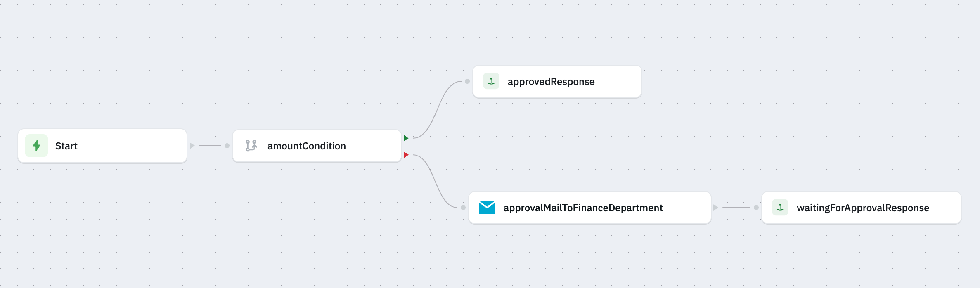Click the blue mail envelope icon
980x288 pixels.
[x=487, y=208]
